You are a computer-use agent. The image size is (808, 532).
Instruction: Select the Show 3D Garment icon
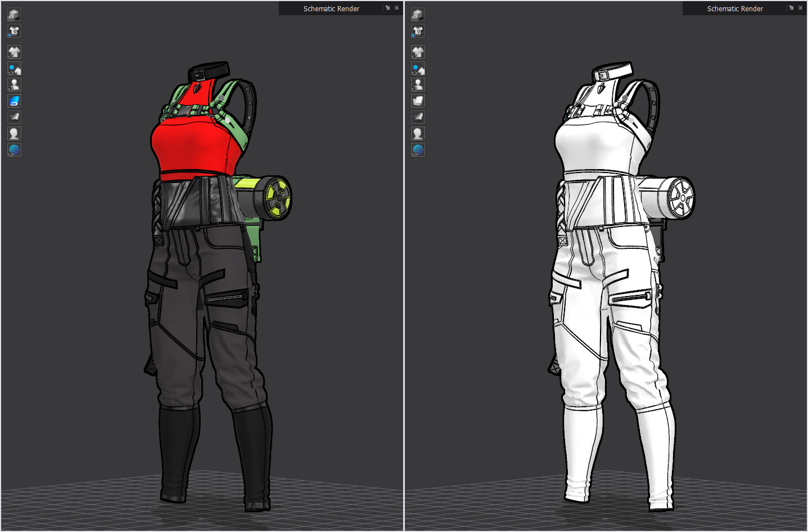coord(14,52)
